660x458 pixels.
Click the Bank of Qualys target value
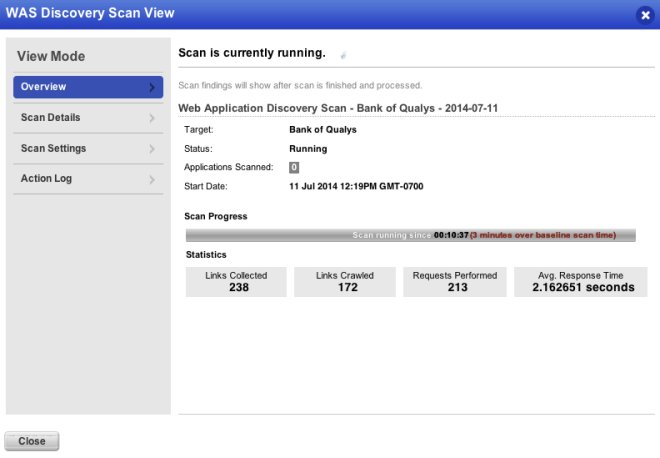click(323, 130)
